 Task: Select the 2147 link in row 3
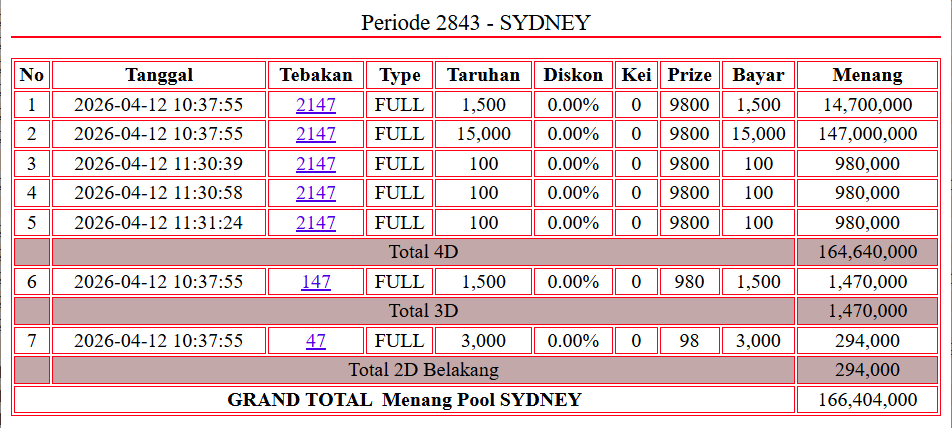[316, 164]
